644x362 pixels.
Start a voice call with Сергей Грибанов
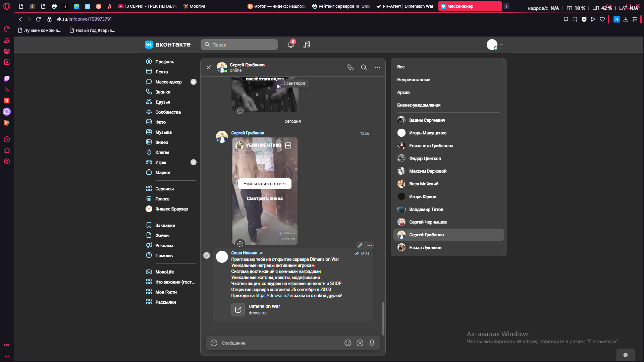tap(351, 67)
